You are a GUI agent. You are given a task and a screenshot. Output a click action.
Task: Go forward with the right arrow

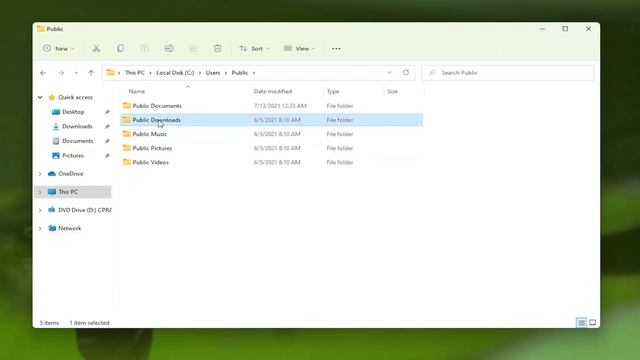pyautogui.click(x=61, y=73)
